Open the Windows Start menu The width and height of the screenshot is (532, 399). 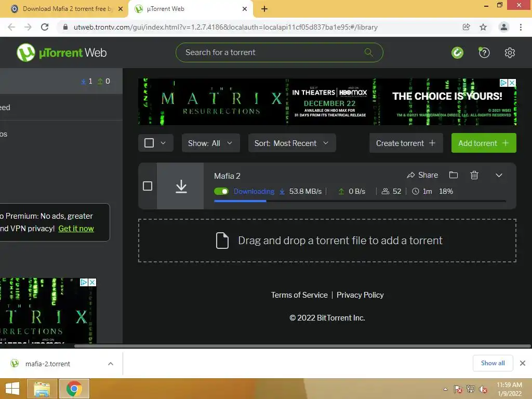pyautogui.click(x=12, y=389)
